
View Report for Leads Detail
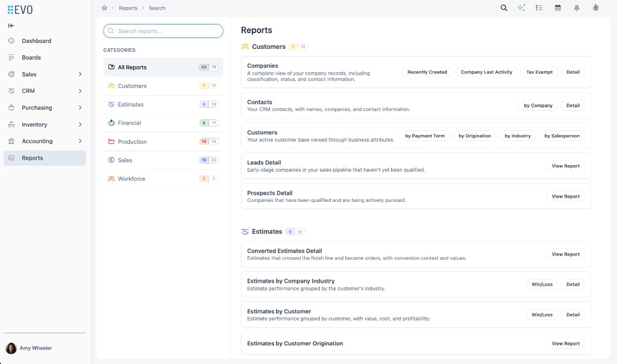coord(565,166)
